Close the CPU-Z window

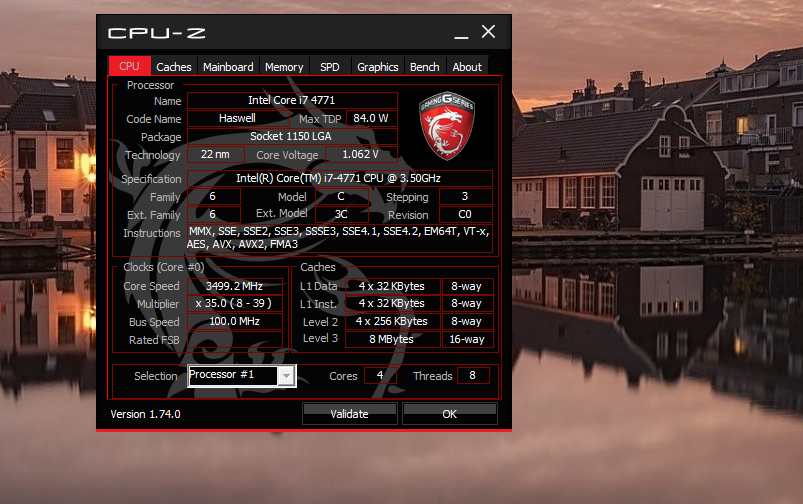coord(488,32)
